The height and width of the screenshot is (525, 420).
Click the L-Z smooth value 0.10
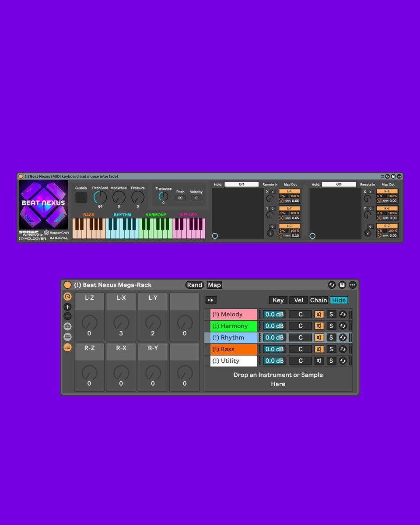(x=296, y=235)
